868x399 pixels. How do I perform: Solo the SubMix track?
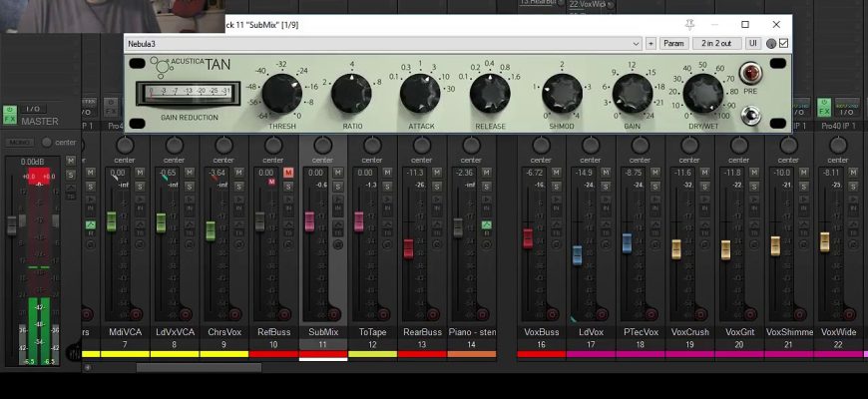click(337, 186)
